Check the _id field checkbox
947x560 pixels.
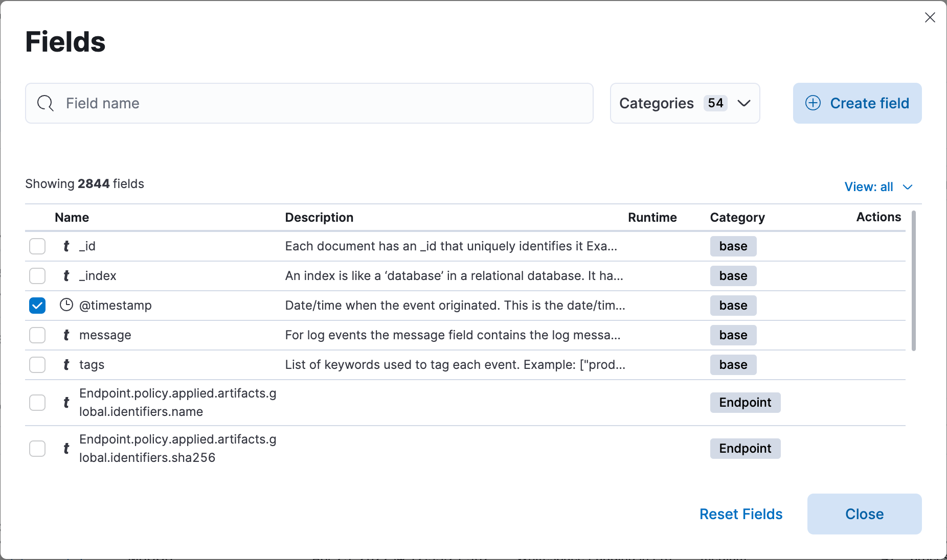coord(37,246)
